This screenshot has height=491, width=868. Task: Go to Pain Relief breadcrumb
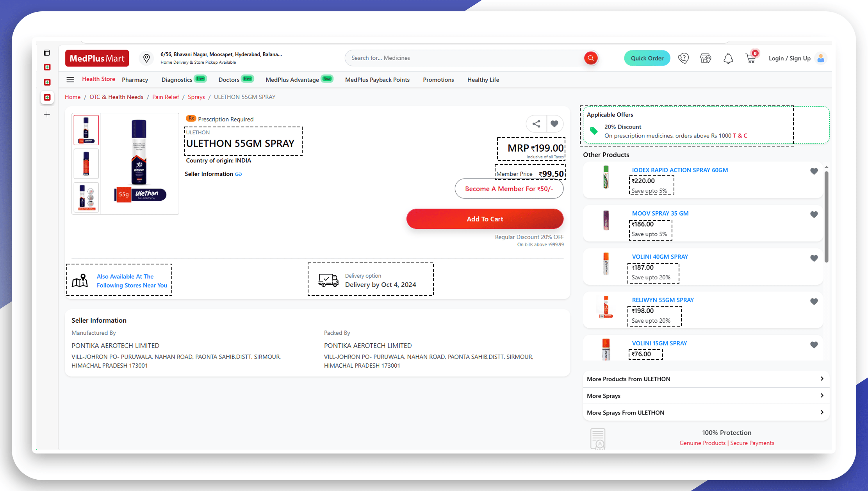pos(166,97)
